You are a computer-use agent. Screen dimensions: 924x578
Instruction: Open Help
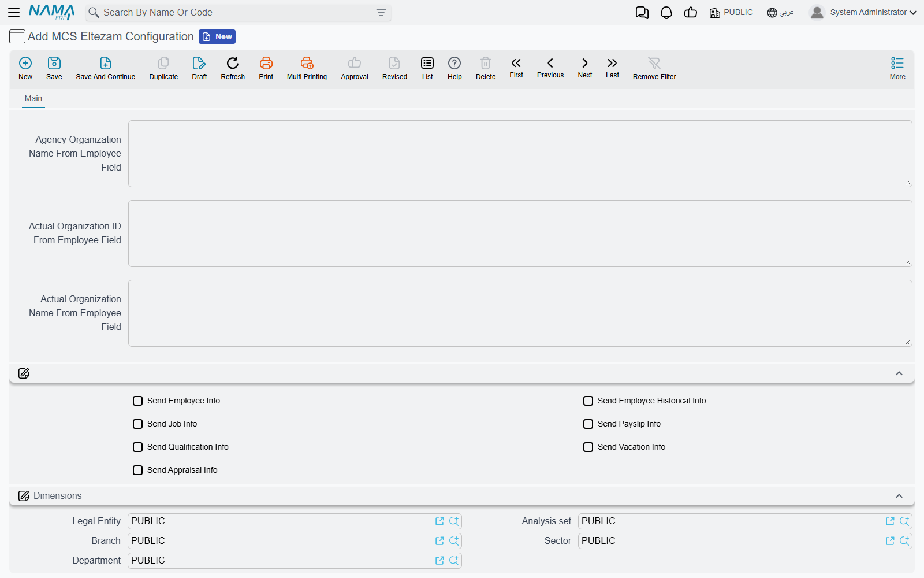click(454, 68)
